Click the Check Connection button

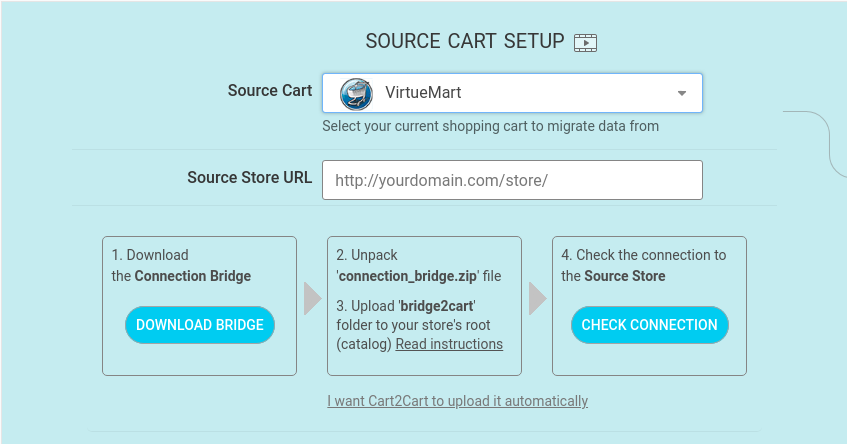pyautogui.click(x=649, y=325)
